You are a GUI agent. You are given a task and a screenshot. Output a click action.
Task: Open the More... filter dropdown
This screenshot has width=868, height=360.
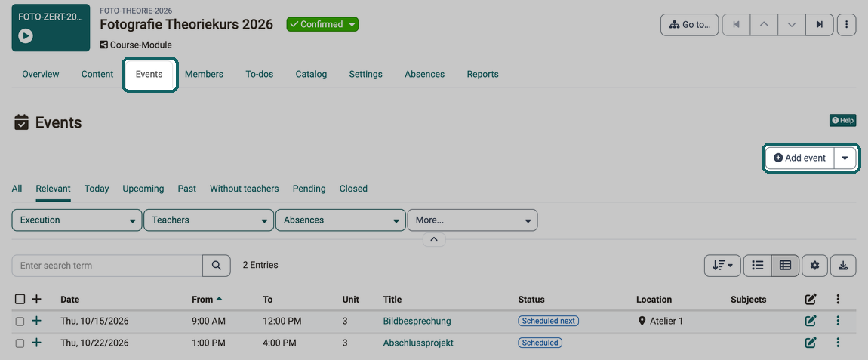point(472,220)
